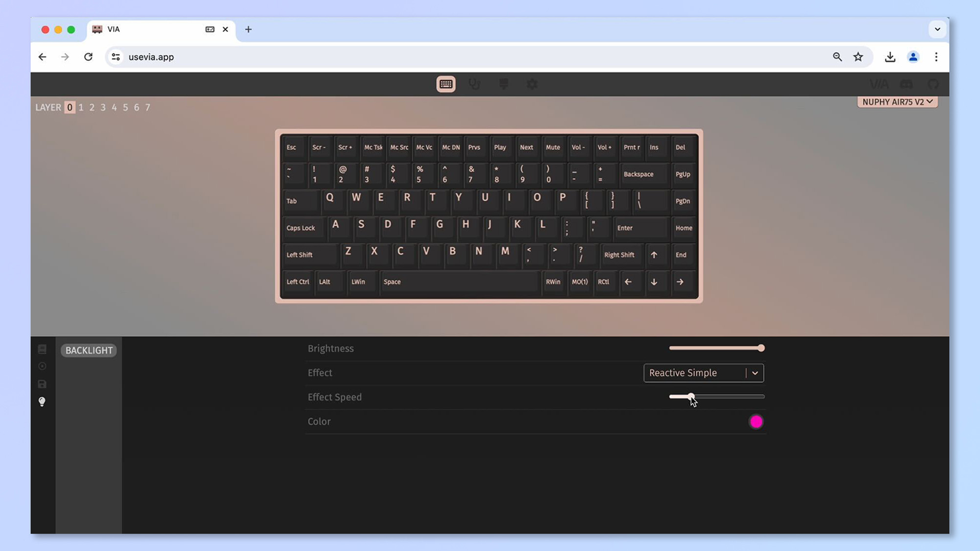Click the magenta Color swatch
980x551 pixels.
pos(756,421)
